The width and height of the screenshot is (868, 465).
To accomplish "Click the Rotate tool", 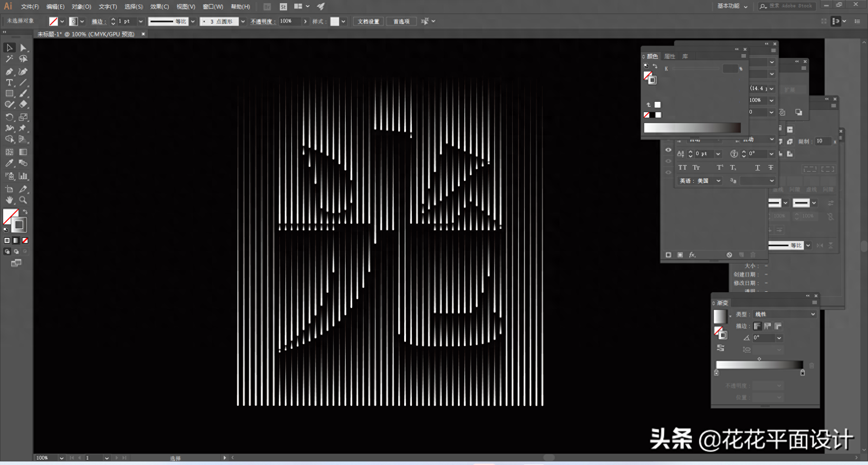I will pos(9,117).
